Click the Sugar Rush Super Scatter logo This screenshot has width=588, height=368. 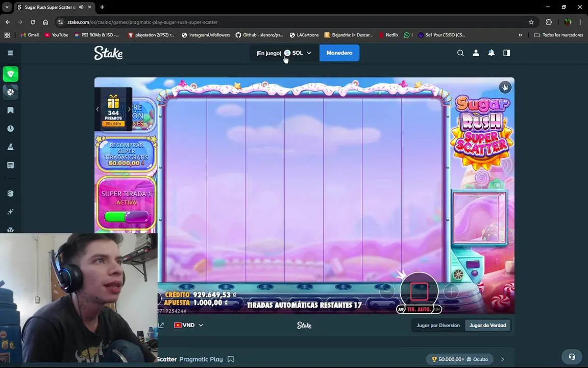coord(481,132)
